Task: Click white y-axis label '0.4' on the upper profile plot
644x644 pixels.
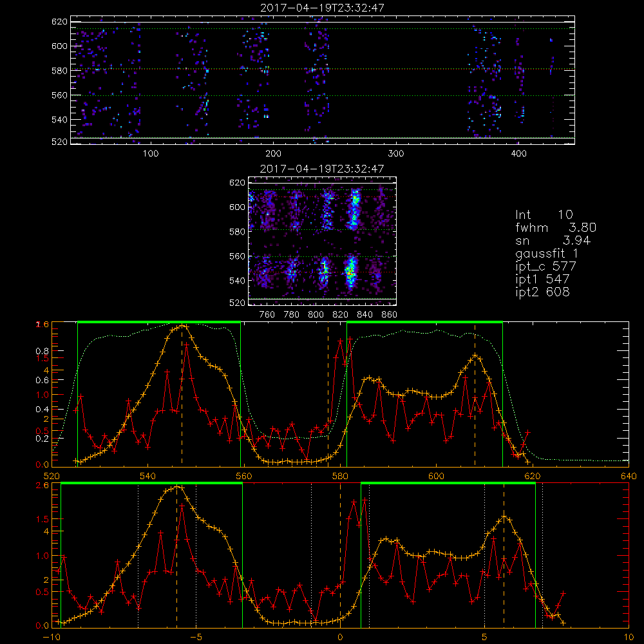Action: (43, 409)
